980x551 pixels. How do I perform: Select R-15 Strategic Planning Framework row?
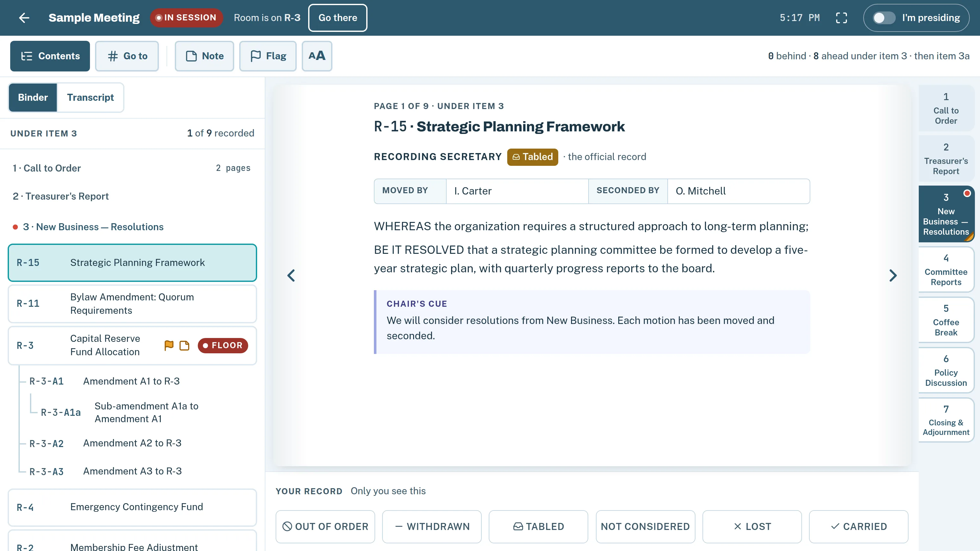(x=132, y=263)
